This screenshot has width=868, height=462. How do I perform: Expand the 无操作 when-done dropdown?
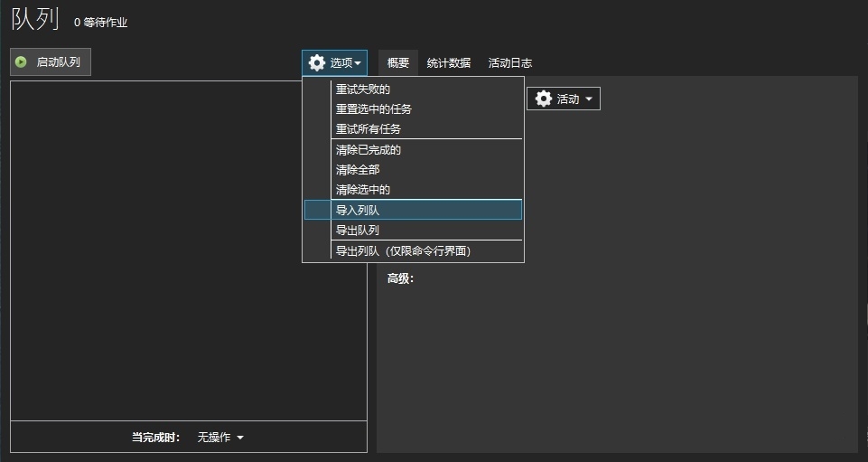pos(220,437)
